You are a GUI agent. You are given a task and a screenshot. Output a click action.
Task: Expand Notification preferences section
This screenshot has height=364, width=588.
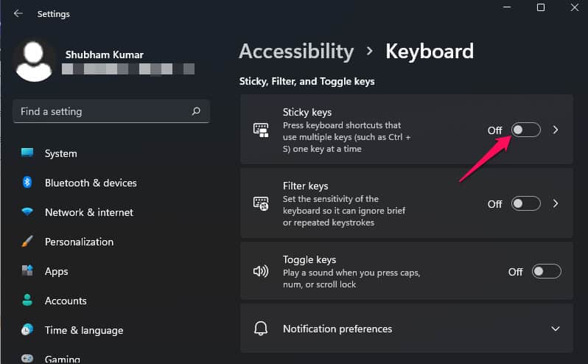[x=556, y=329]
